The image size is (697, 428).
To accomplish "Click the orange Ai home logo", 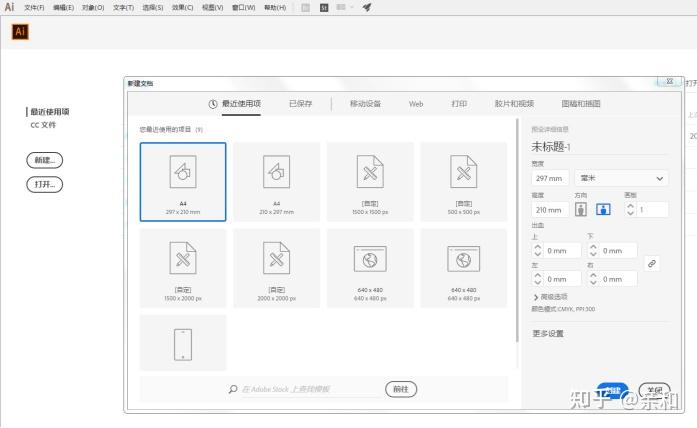I will (x=20, y=32).
